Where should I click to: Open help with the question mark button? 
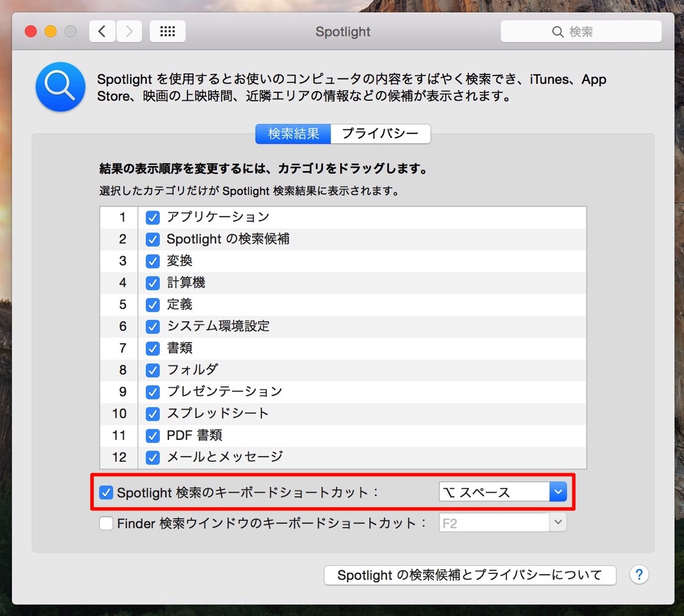click(x=639, y=574)
